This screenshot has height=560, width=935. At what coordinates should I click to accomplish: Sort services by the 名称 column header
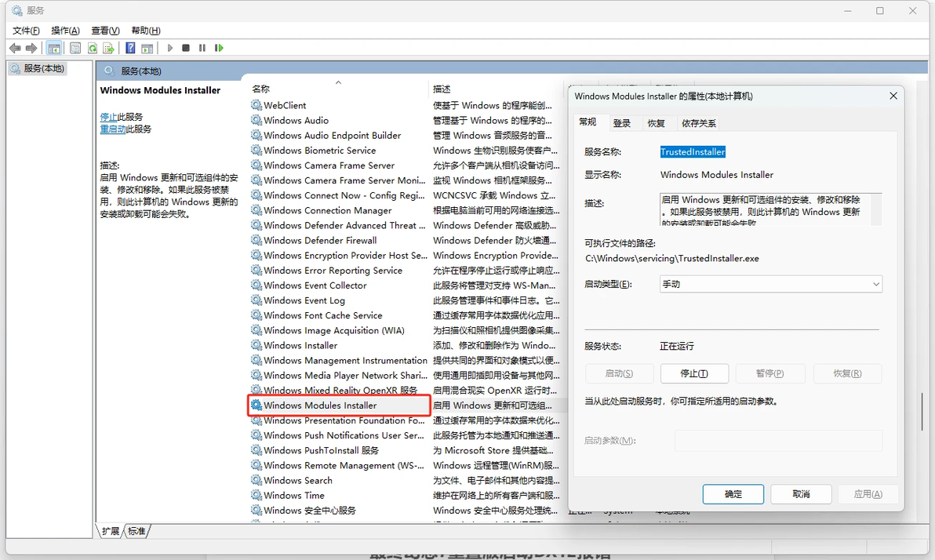(x=337, y=89)
